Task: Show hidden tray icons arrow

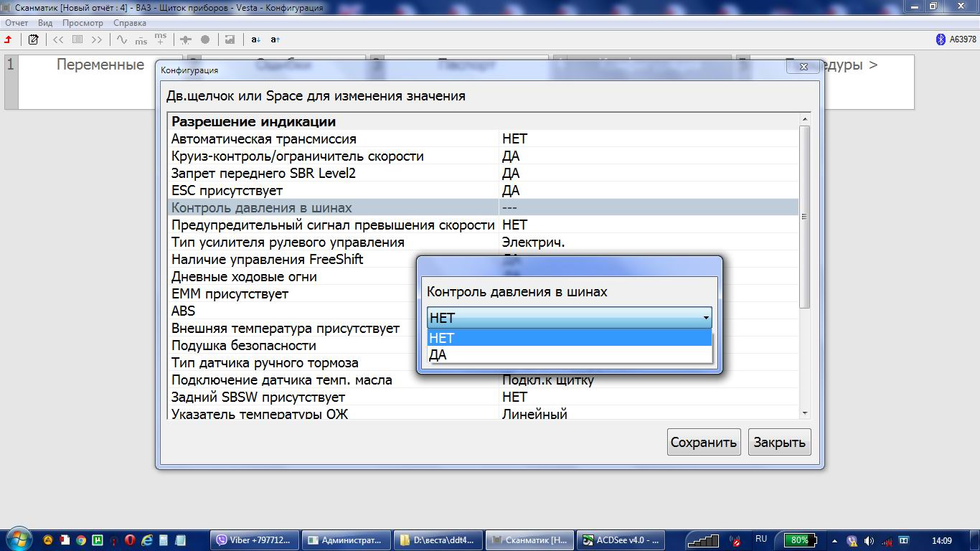Action: [834, 540]
